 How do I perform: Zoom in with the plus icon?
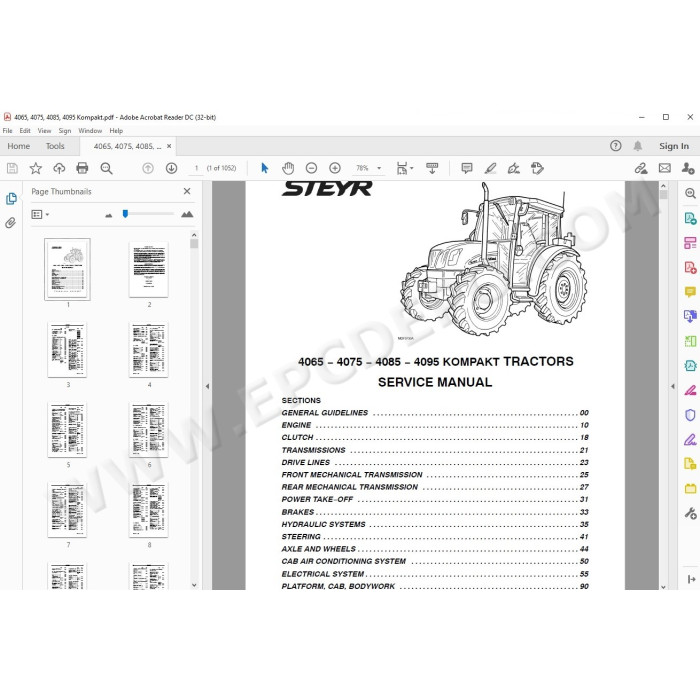click(x=335, y=168)
